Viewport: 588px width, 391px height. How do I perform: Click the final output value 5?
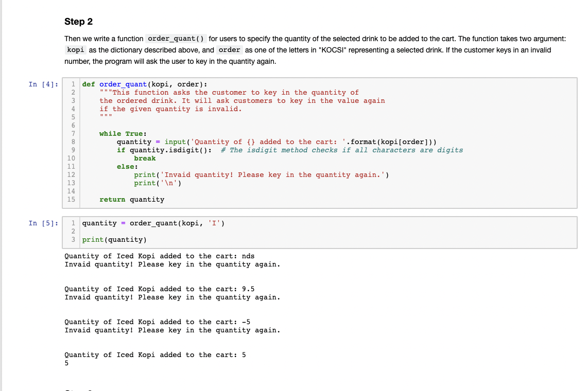click(x=66, y=363)
